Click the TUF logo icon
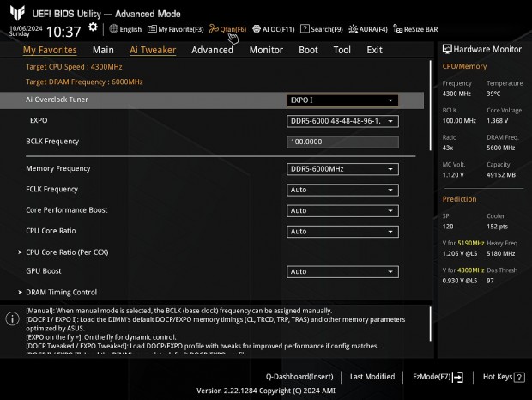Viewport: 532px width, 400px height. click(x=17, y=13)
